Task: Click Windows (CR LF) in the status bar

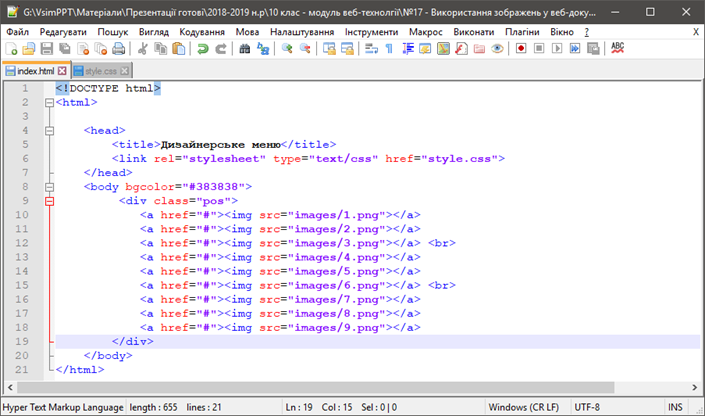Action: 524,407
